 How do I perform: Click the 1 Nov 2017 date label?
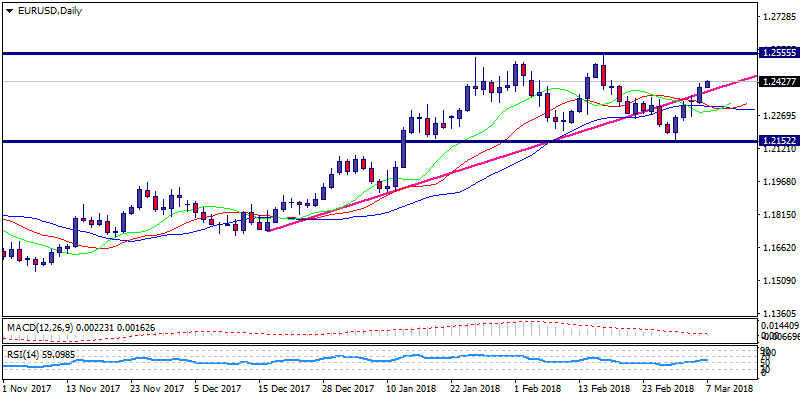pyautogui.click(x=29, y=387)
